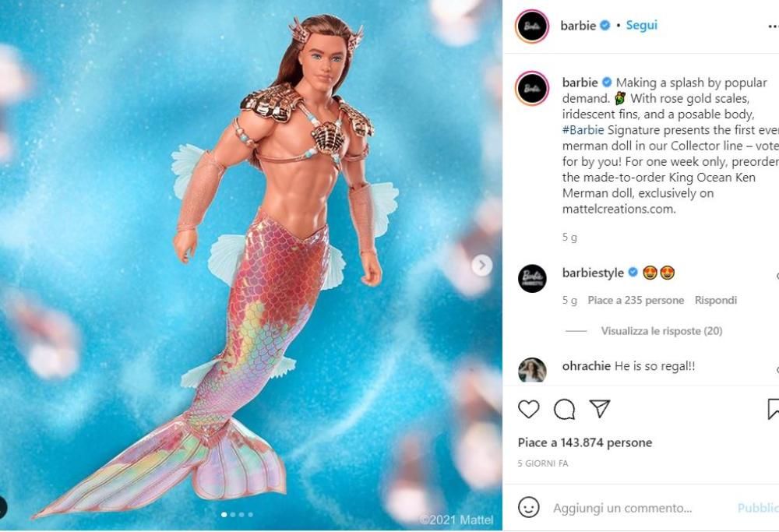Open emoji picker smiley icon
Viewport: 779px width, 532px height.
point(529,508)
